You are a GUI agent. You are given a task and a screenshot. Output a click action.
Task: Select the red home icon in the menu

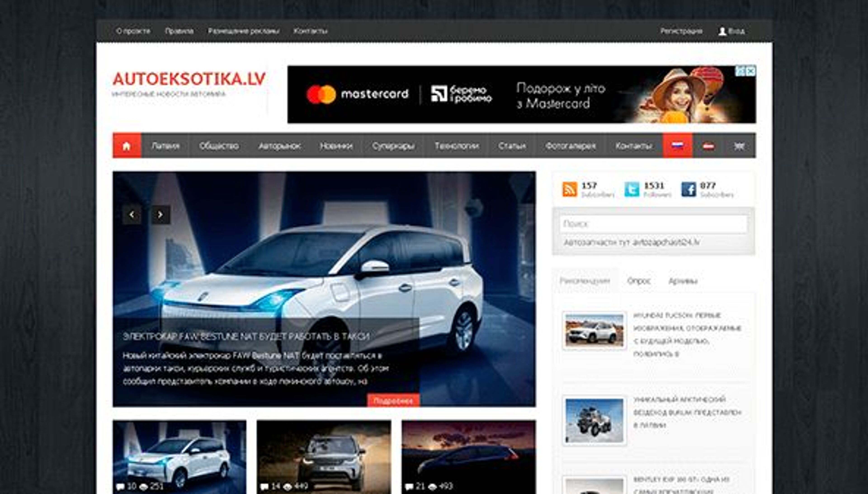pos(127,146)
